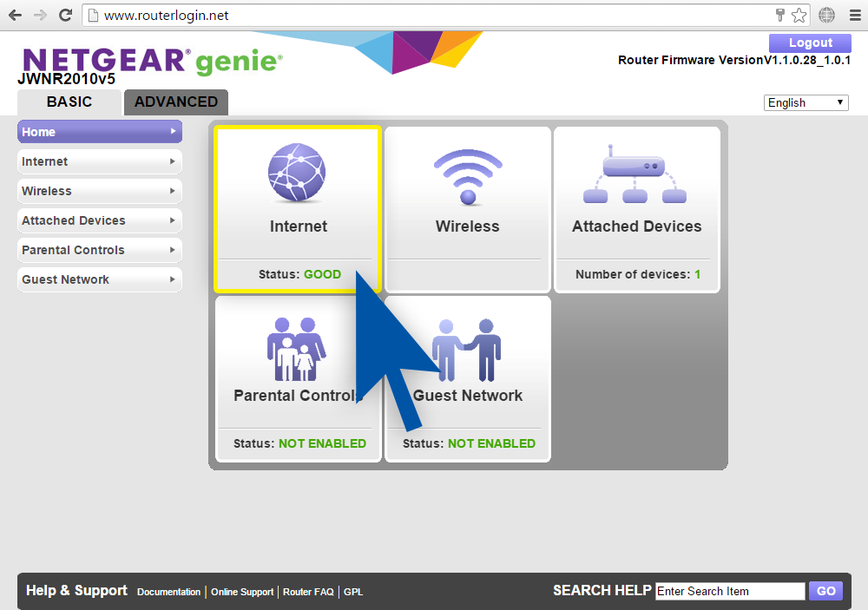Select Attached Devices in the sidebar menu
The height and width of the screenshot is (610, 868).
pyautogui.click(x=100, y=220)
